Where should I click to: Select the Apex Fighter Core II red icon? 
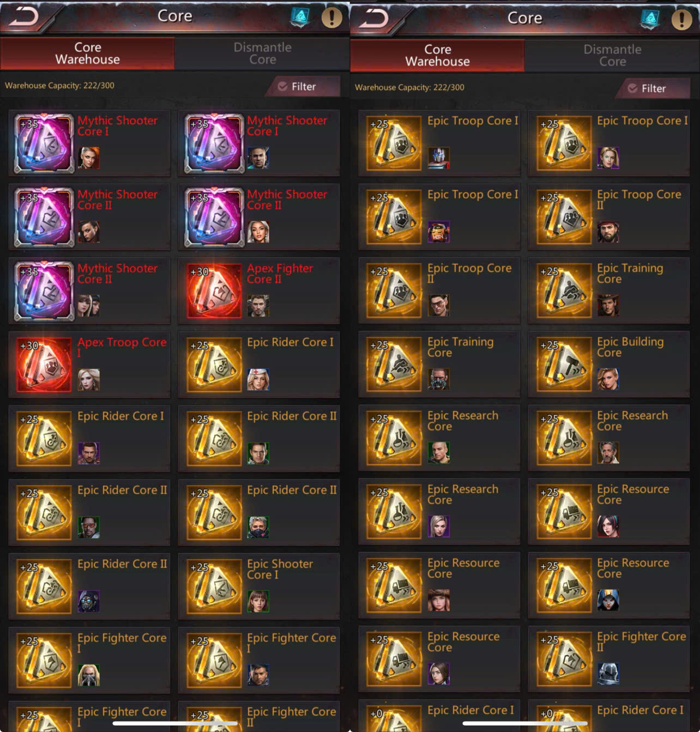click(214, 291)
